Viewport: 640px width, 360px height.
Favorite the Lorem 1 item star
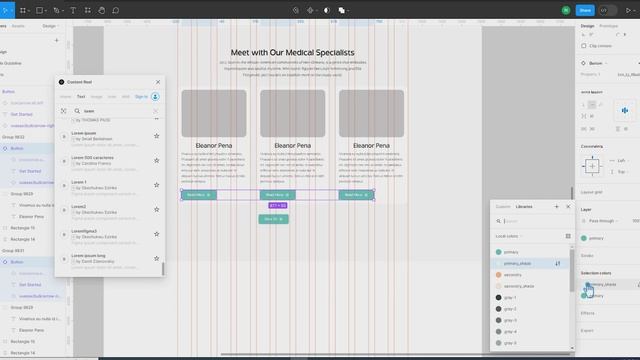tap(156, 185)
